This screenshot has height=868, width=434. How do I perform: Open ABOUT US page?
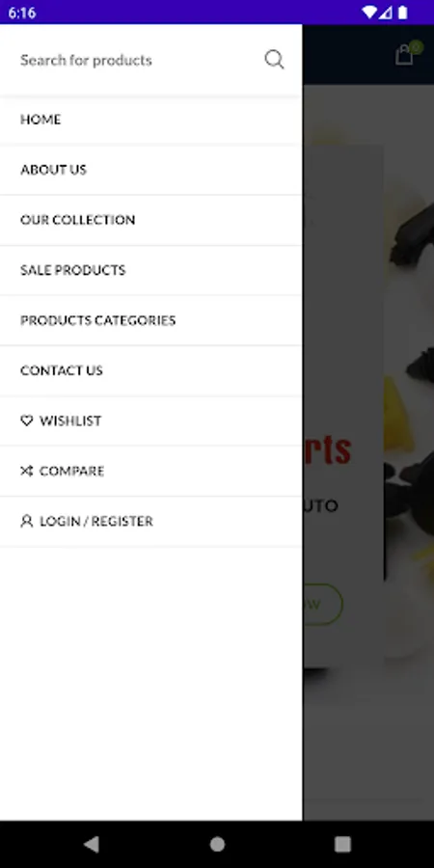tap(151, 170)
